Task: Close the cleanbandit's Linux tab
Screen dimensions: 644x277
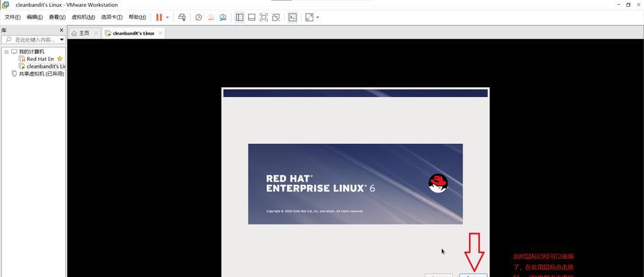Action: (x=160, y=33)
